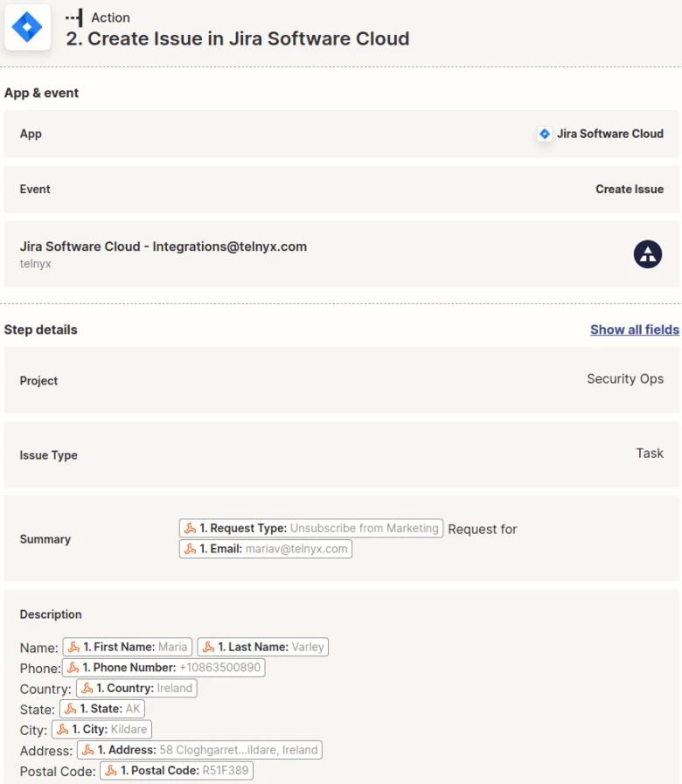
Task: Select the Phone Number data pill
Action: [x=164, y=668]
